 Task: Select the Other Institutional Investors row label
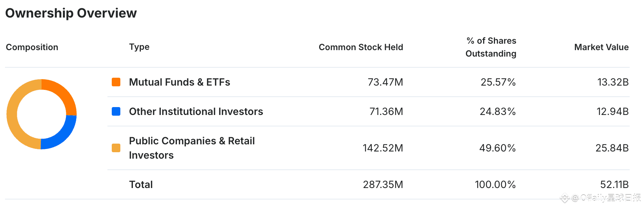[x=196, y=111]
